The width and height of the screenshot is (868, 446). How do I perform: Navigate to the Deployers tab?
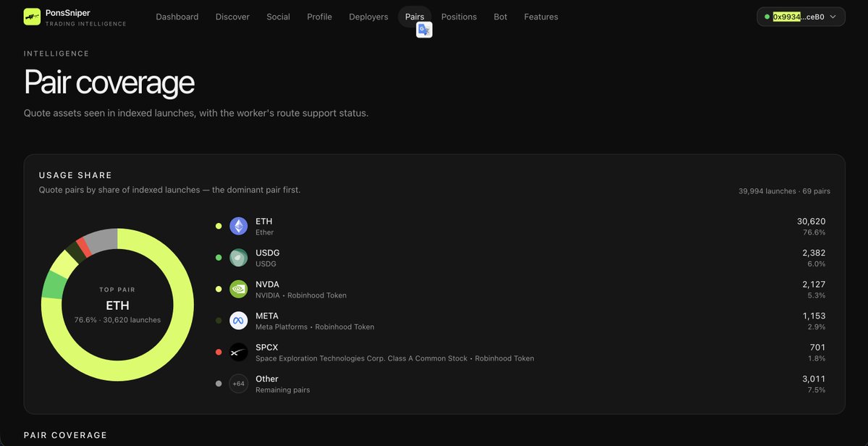368,17
